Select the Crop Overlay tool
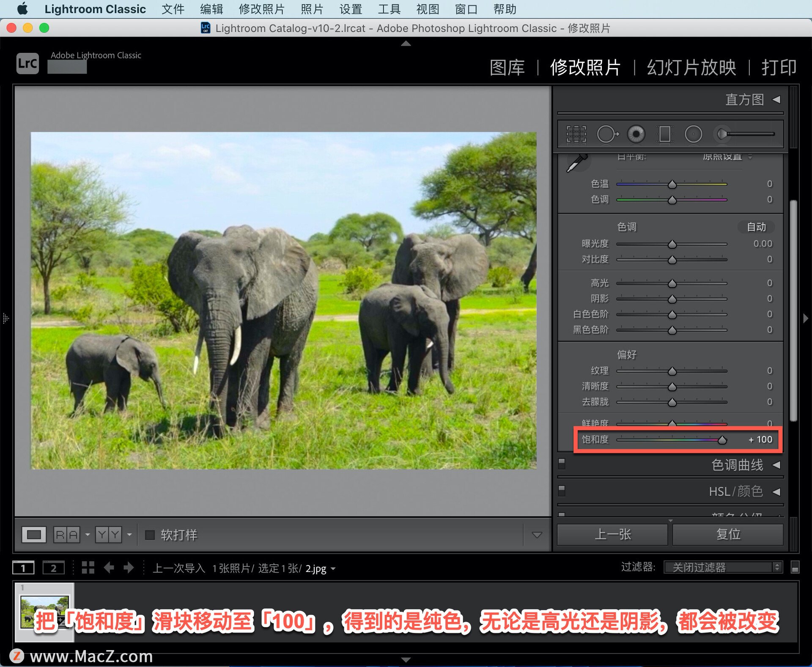The width and height of the screenshot is (812, 667). 576,134
